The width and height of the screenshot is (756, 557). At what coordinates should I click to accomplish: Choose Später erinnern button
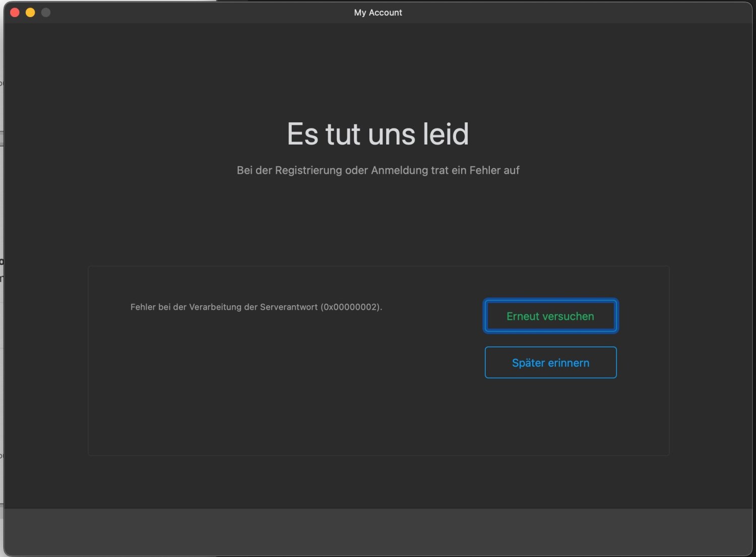coord(550,362)
